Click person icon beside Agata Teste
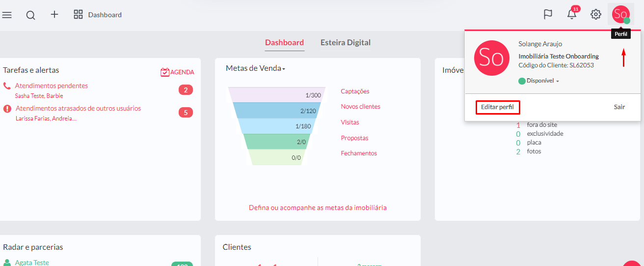 (7, 263)
